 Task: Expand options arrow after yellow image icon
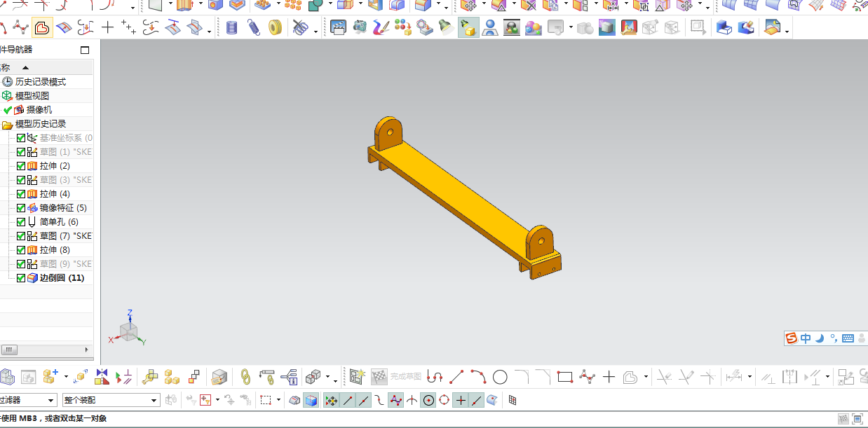point(787,31)
